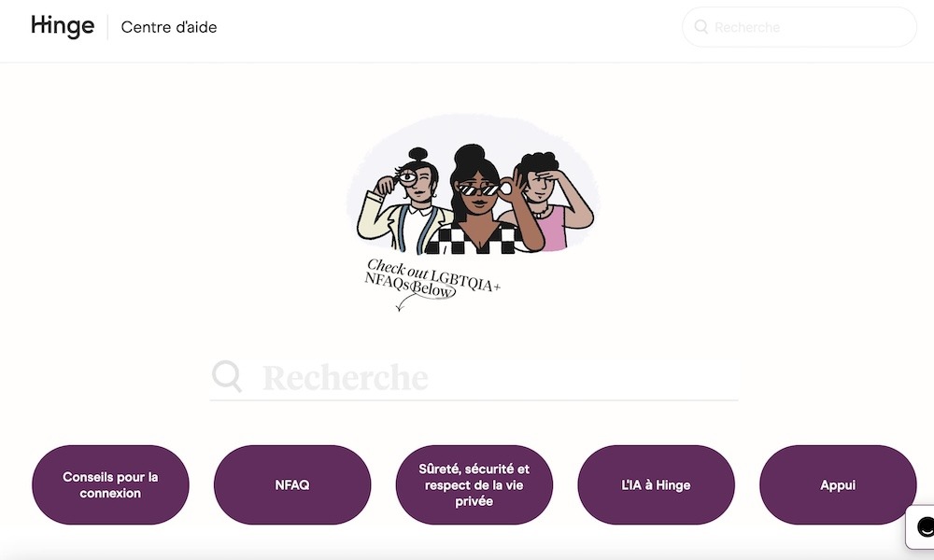Click the curved arrow under NFAQs text
934x560 pixels.
pyautogui.click(x=407, y=303)
